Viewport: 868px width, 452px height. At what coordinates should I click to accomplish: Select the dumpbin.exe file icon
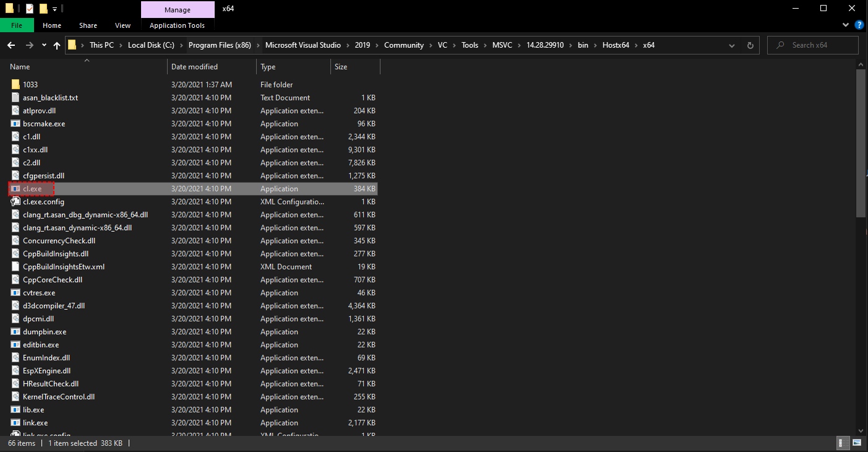16,332
